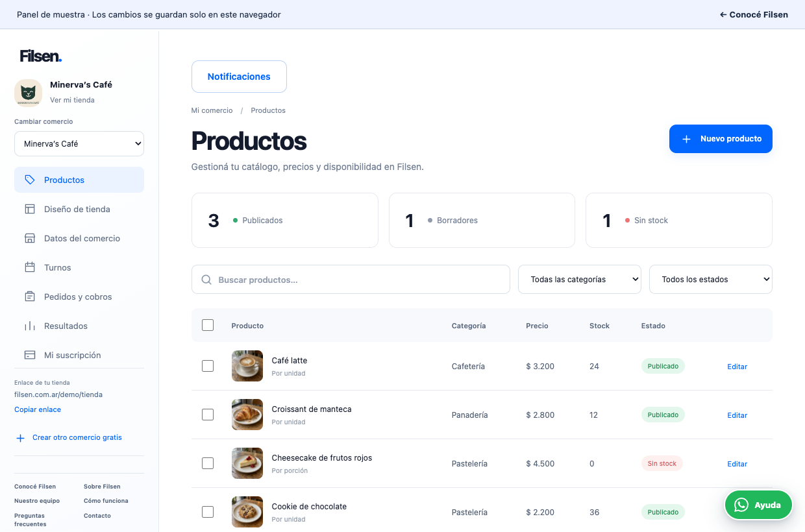Mark the Cookie de chocolate checkbox
The image size is (805, 532).
click(208, 512)
